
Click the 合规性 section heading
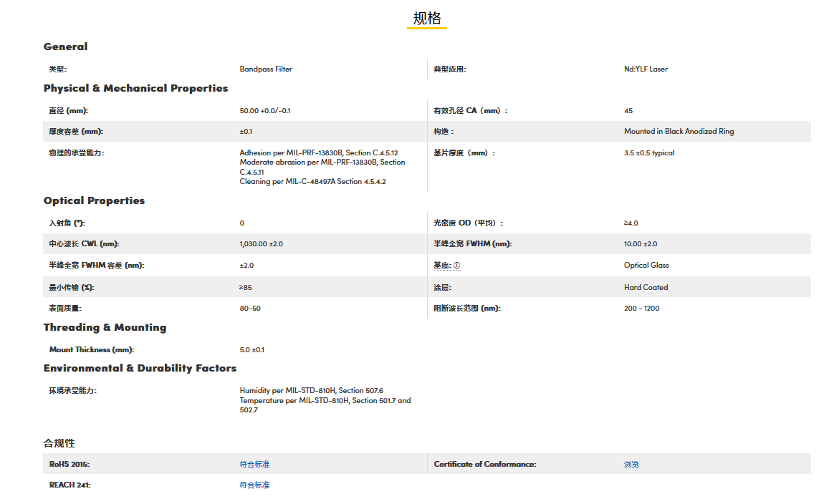pyautogui.click(x=59, y=443)
